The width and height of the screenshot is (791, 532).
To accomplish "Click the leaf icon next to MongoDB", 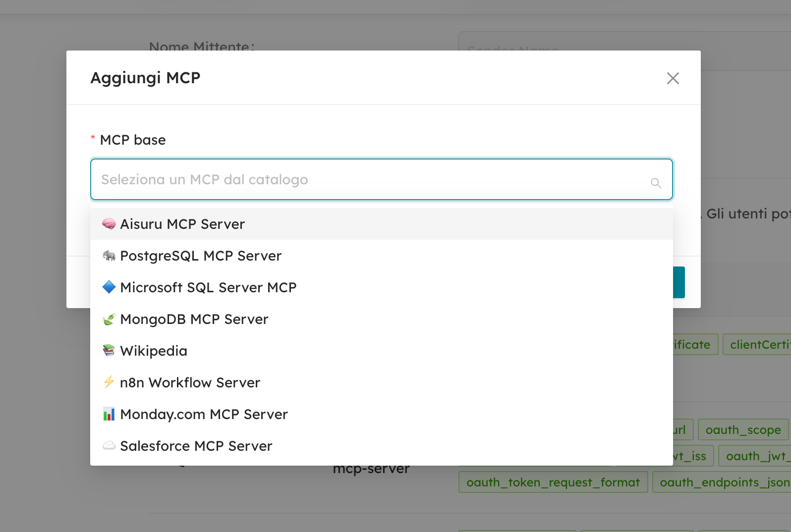I will [109, 319].
